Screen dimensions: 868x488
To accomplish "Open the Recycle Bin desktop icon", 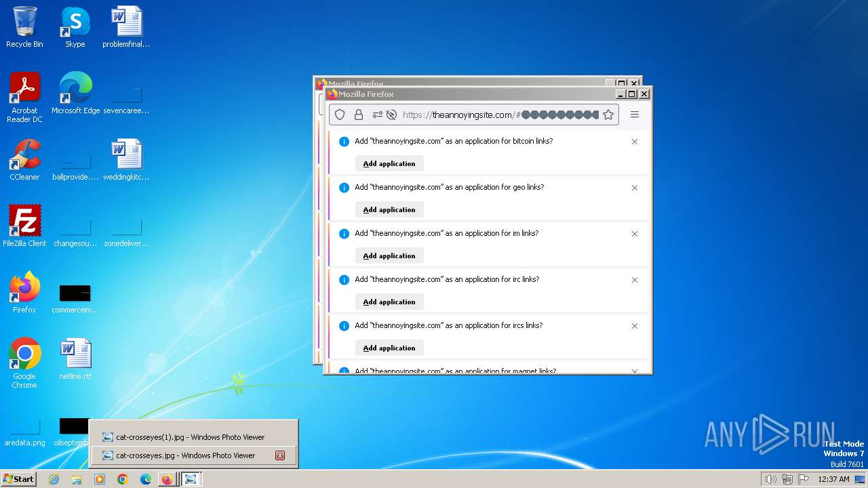I will [x=24, y=27].
